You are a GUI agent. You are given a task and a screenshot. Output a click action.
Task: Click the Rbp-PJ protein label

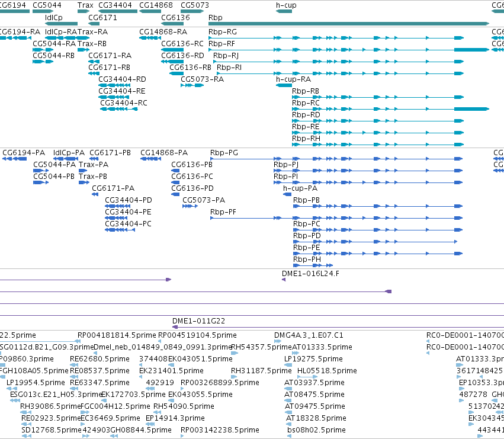click(286, 165)
